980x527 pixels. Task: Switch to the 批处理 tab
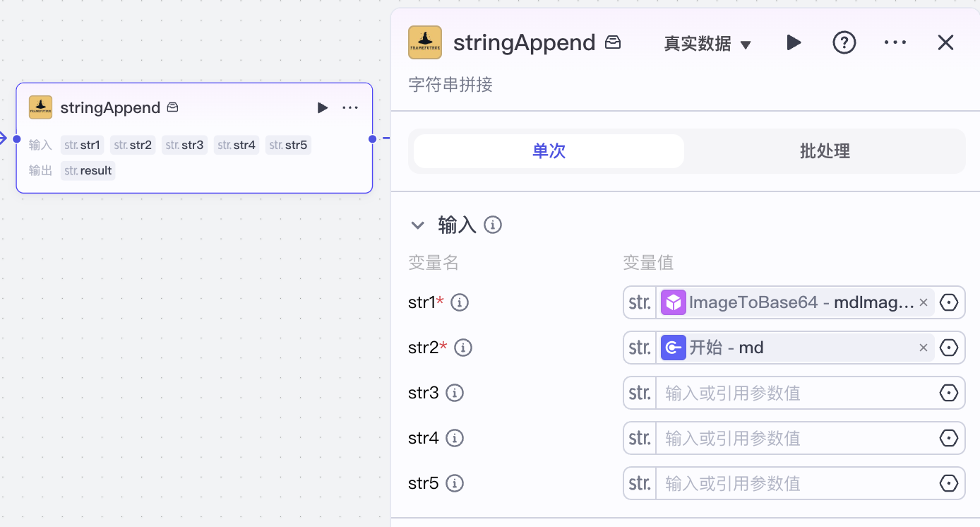[x=823, y=150]
